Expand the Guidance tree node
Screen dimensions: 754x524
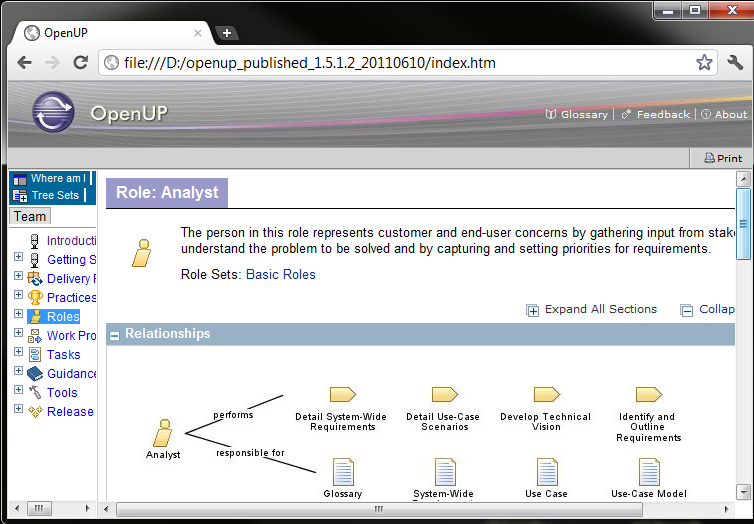[18, 370]
